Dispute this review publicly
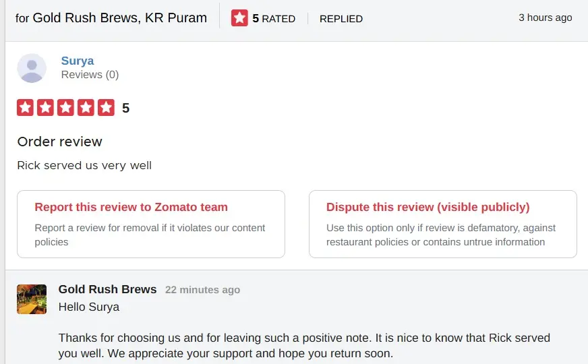Screen dimensions: 588x364 (442, 224)
